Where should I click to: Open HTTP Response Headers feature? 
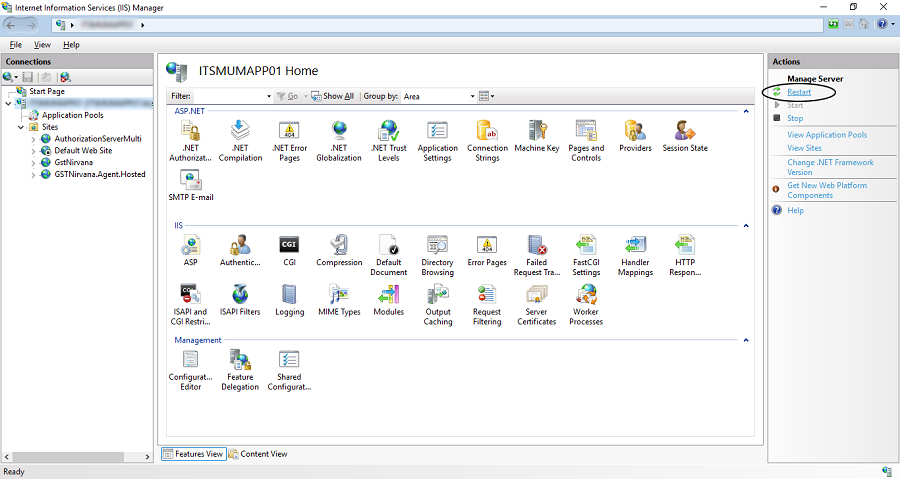(685, 255)
